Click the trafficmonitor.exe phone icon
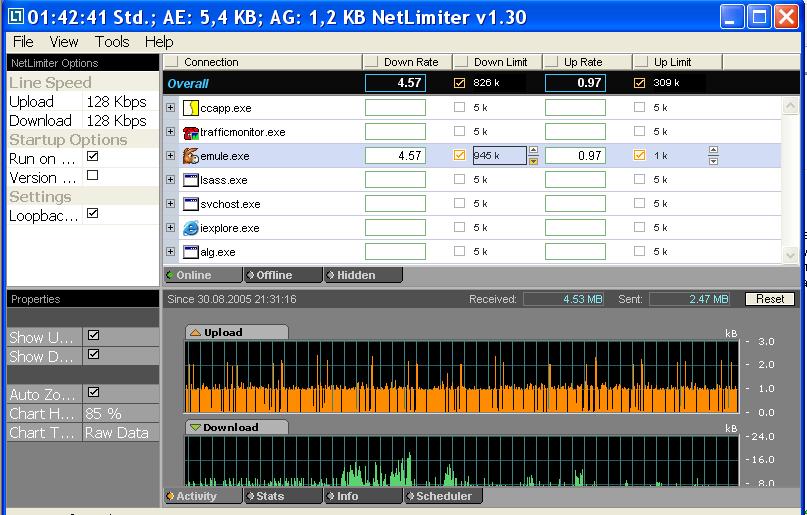Image resolution: width=807 pixels, height=515 pixels. [x=191, y=132]
